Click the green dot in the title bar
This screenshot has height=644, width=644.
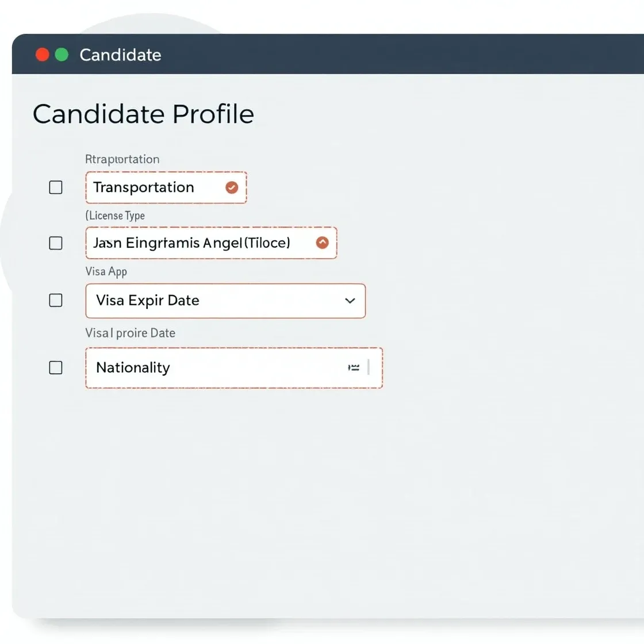point(60,54)
